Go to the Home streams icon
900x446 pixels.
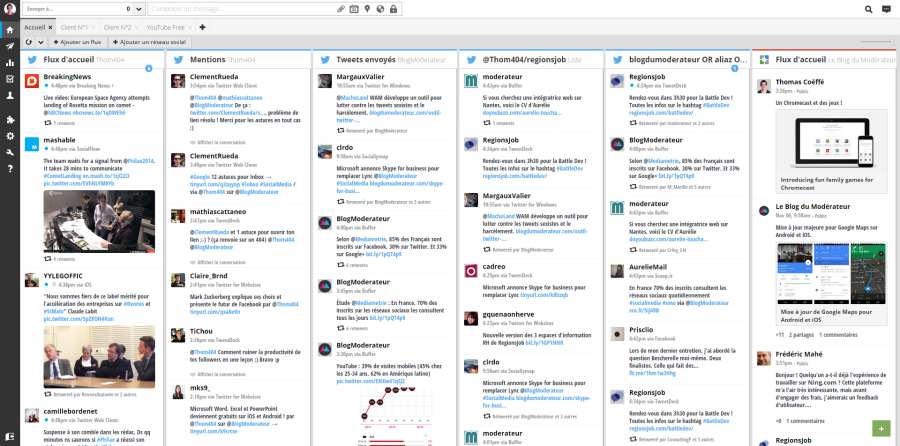pos(10,29)
